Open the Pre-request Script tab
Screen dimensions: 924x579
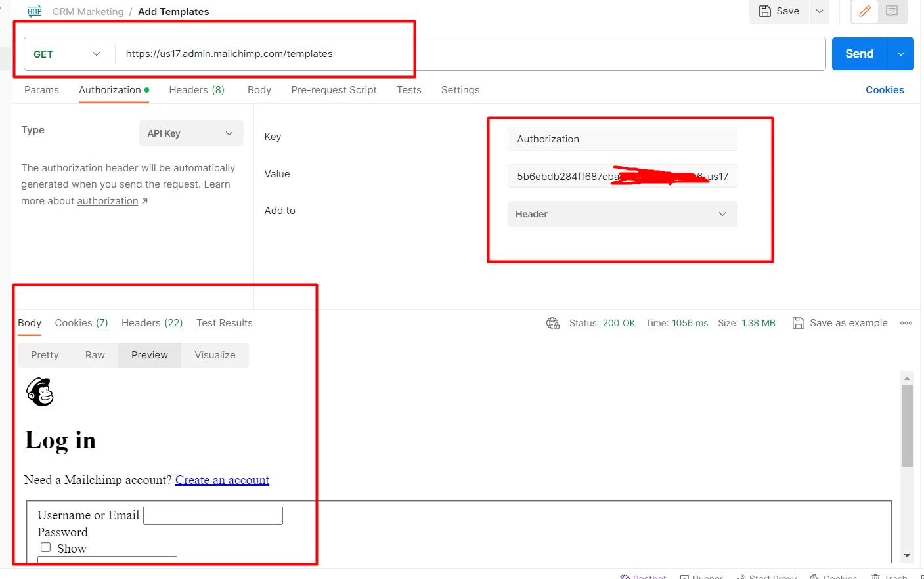334,90
